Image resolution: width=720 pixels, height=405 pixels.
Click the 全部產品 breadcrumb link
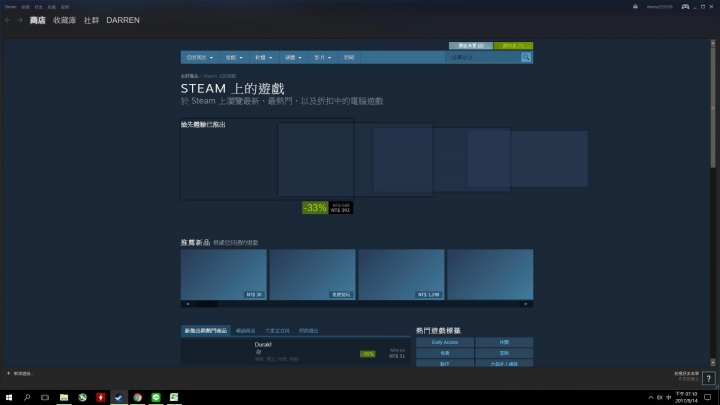pyautogui.click(x=190, y=76)
